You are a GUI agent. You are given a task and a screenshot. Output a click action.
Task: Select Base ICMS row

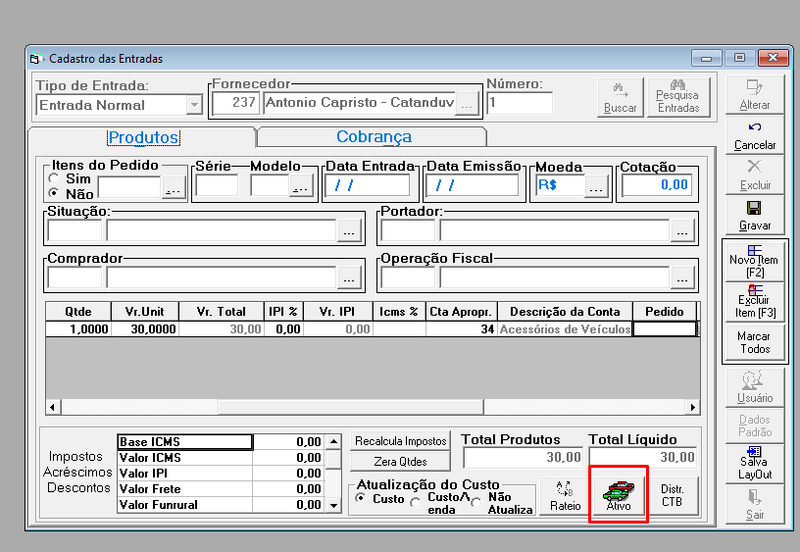point(221,442)
